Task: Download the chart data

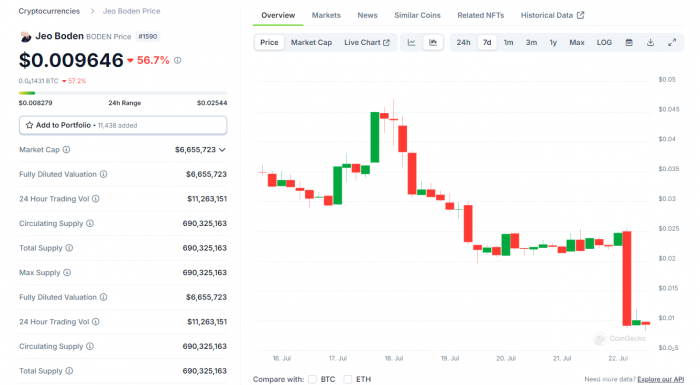Action: [650, 42]
